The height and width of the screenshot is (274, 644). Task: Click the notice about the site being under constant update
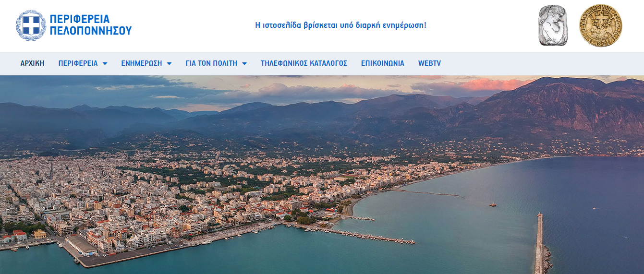point(340,25)
